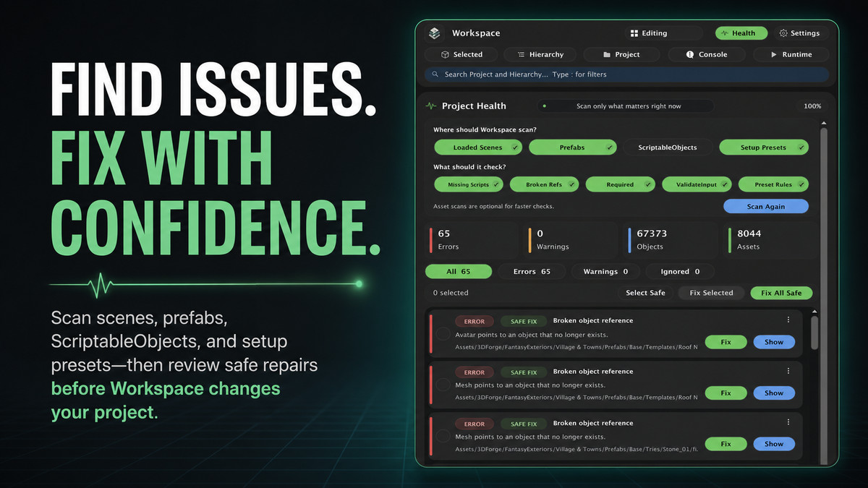Click the 'Asset scans are optional for faster checks' note

tap(493, 206)
